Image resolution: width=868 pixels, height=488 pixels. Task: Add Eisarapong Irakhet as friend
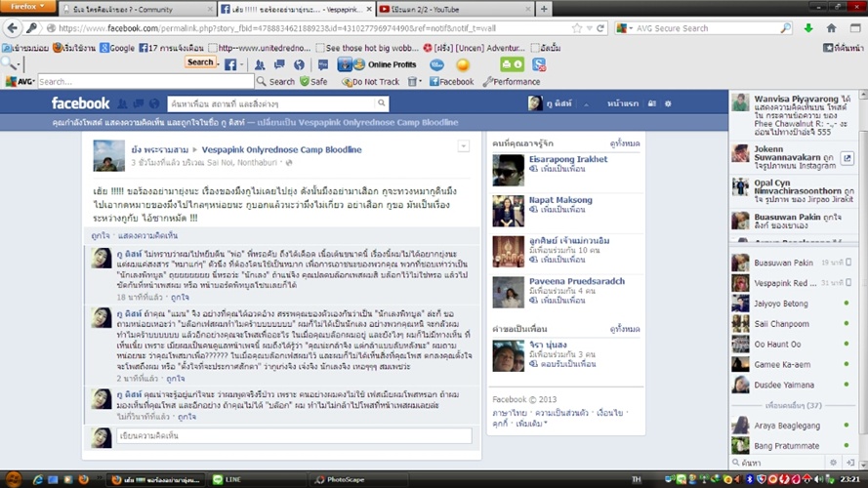pyautogui.click(x=558, y=169)
